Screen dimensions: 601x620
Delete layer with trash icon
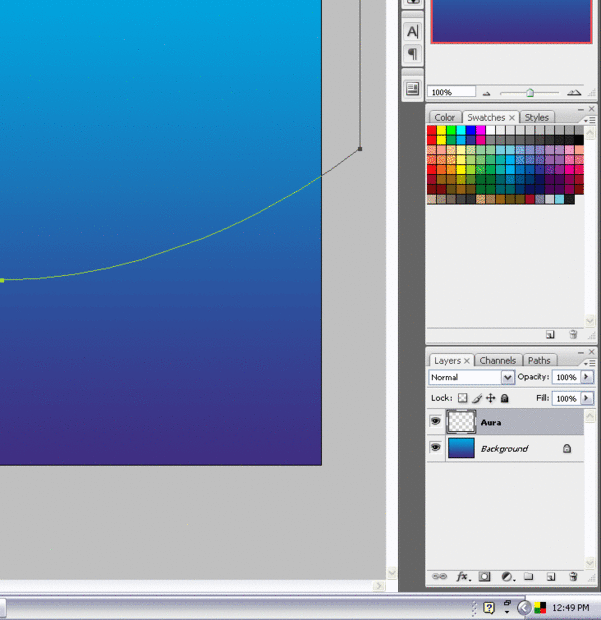click(x=573, y=577)
